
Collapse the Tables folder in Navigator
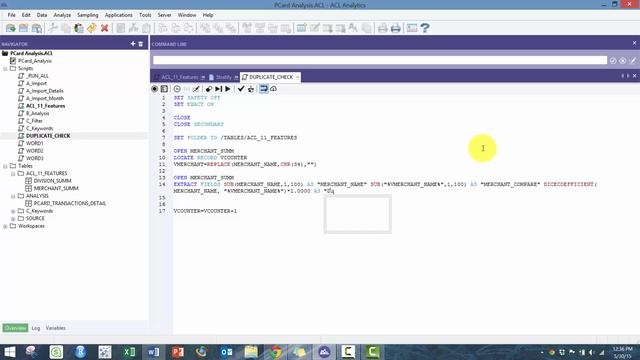pyautogui.click(x=5, y=166)
